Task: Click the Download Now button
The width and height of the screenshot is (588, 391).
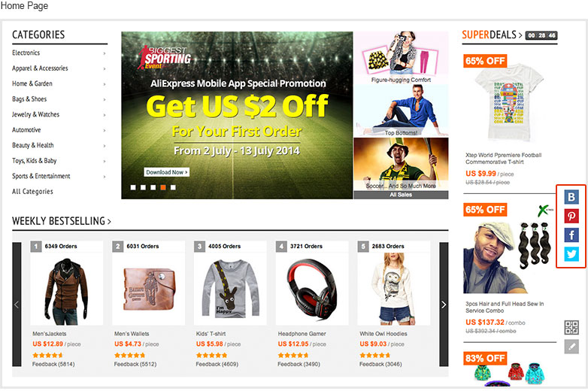Action: coord(166,172)
